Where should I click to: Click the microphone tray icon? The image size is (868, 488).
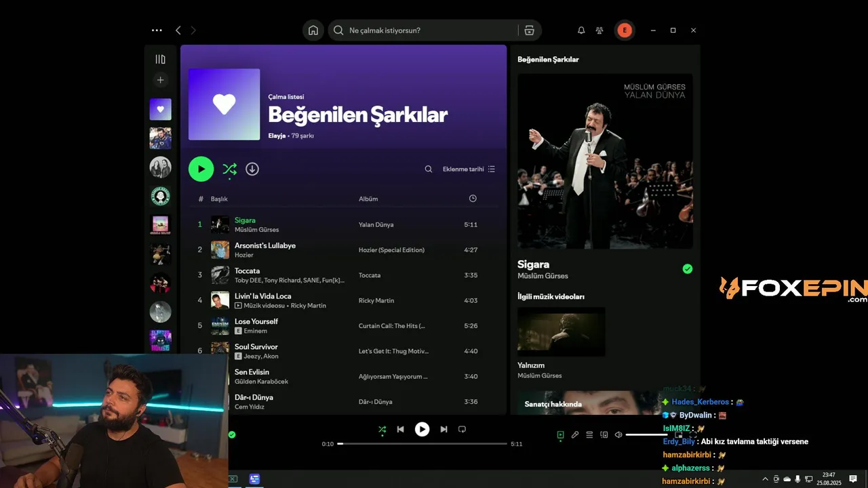(x=797, y=479)
